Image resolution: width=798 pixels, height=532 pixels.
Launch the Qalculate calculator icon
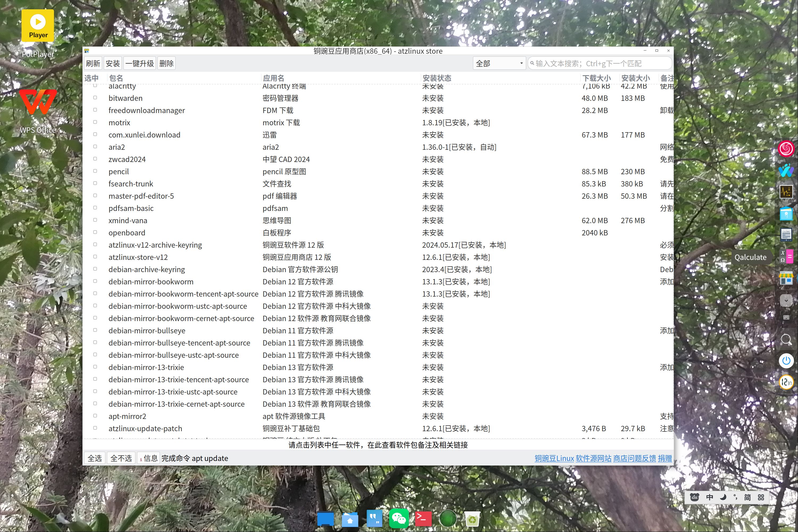click(786, 257)
